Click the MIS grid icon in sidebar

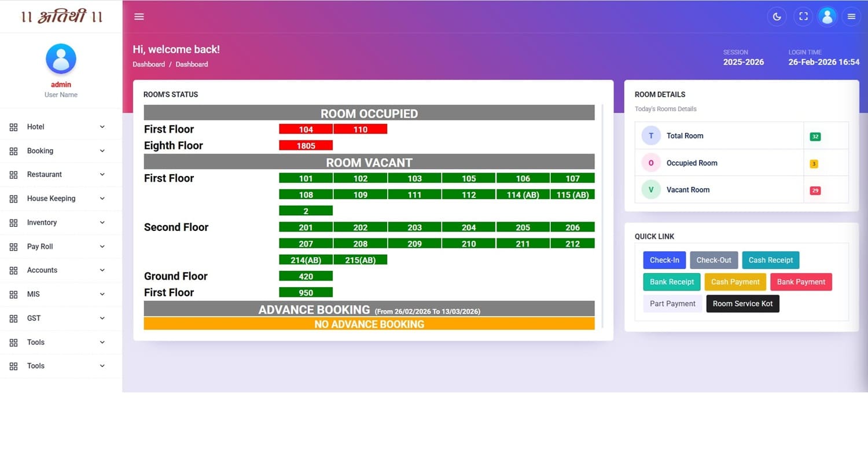tap(13, 294)
